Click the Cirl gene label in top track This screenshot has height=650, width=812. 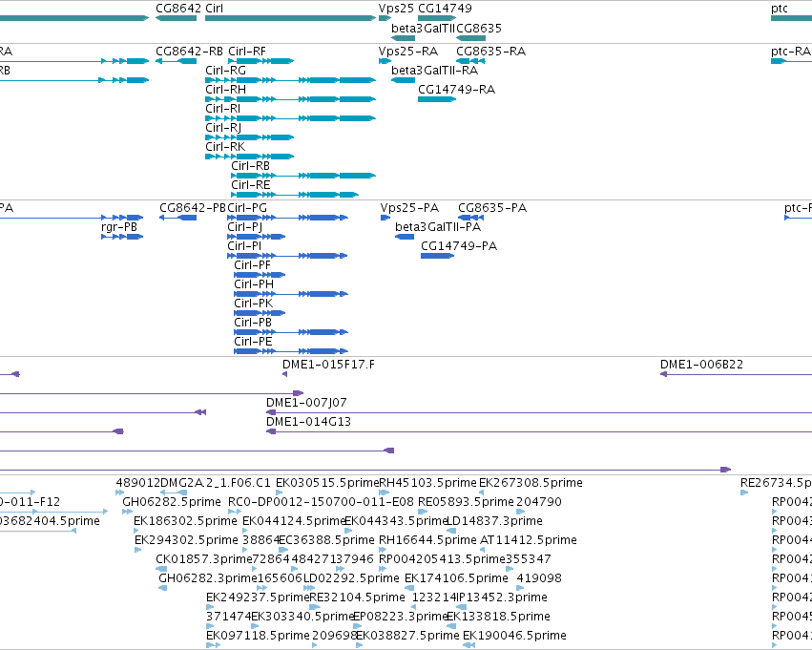[x=214, y=9]
